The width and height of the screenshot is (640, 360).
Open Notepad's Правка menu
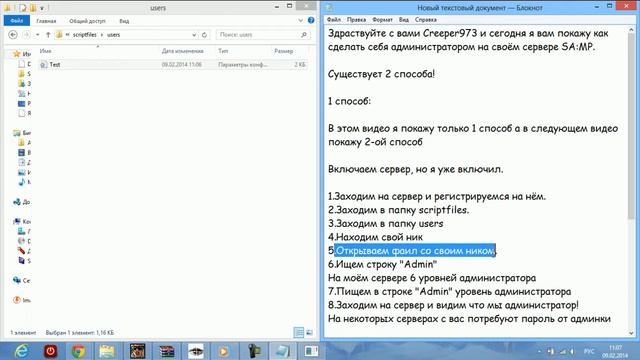click(x=356, y=20)
